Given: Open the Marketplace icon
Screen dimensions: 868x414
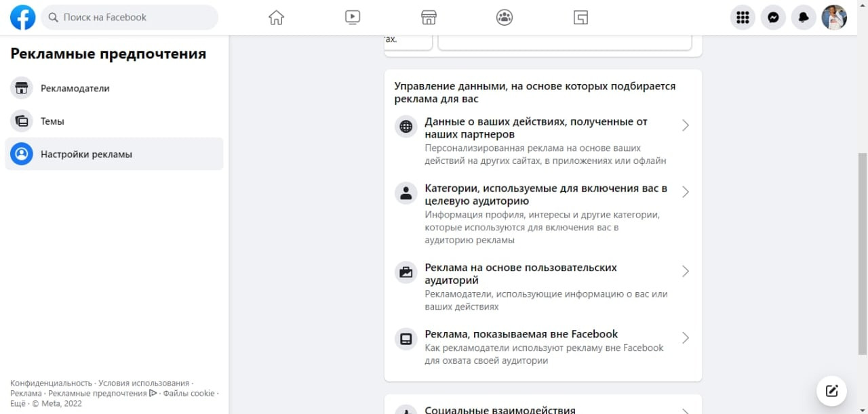Looking at the screenshot, I should pyautogui.click(x=428, y=18).
